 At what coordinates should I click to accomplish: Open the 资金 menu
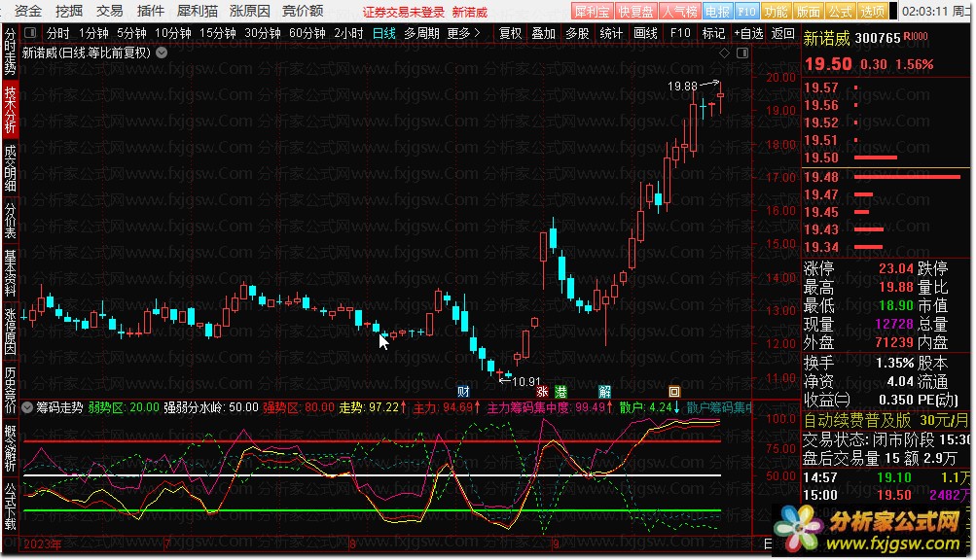pyautogui.click(x=28, y=12)
